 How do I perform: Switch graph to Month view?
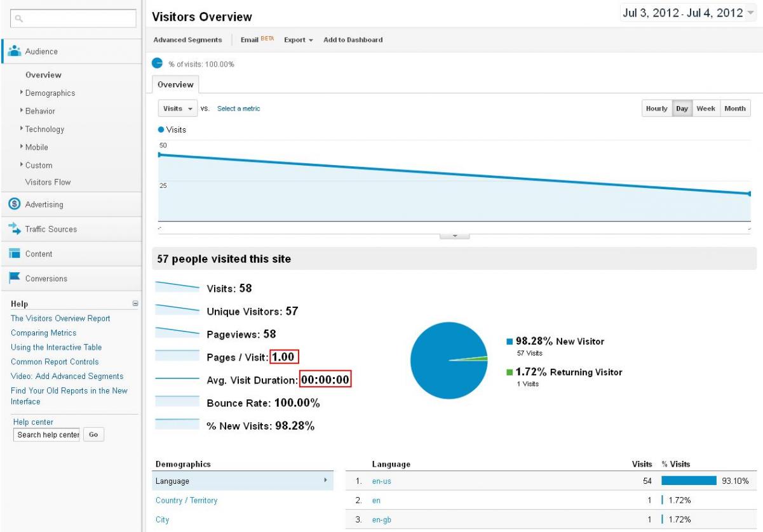[x=734, y=109]
